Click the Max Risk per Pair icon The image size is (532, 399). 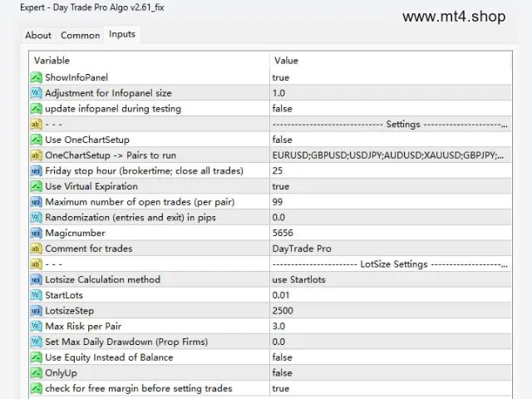click(36, 327)
